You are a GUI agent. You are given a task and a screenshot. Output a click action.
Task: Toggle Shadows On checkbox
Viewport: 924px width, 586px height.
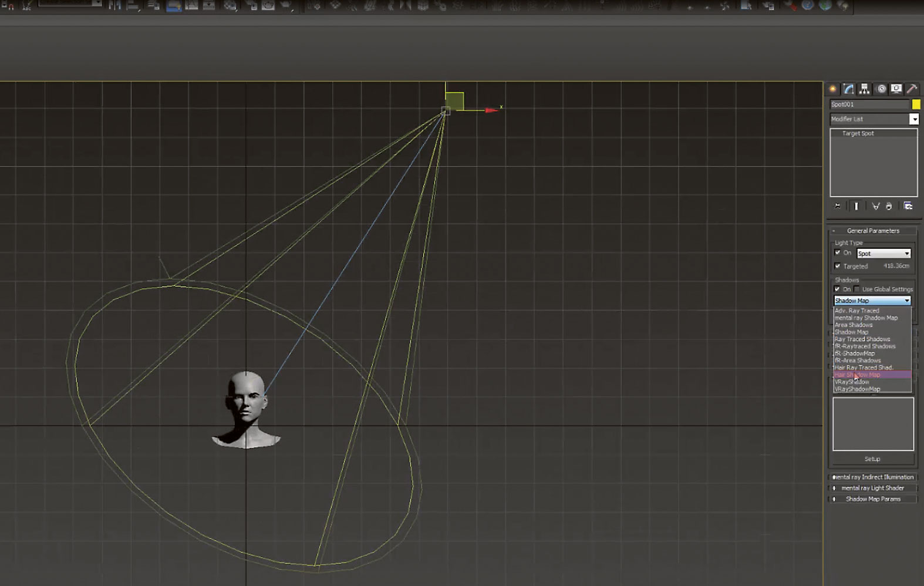click(838, 289)
